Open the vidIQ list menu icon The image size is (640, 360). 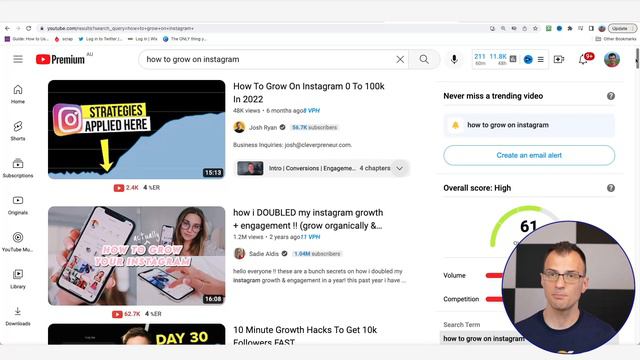[540, 60]
